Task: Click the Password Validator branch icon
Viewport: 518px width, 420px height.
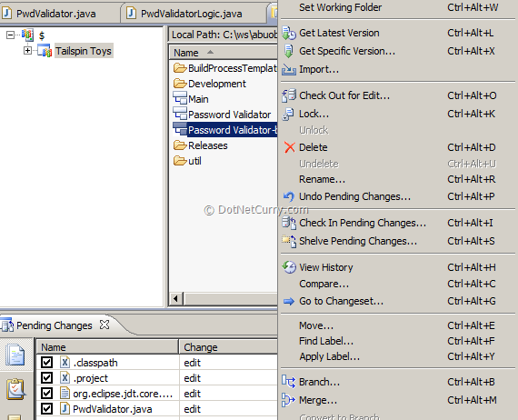Action: (x=180, y=114)
